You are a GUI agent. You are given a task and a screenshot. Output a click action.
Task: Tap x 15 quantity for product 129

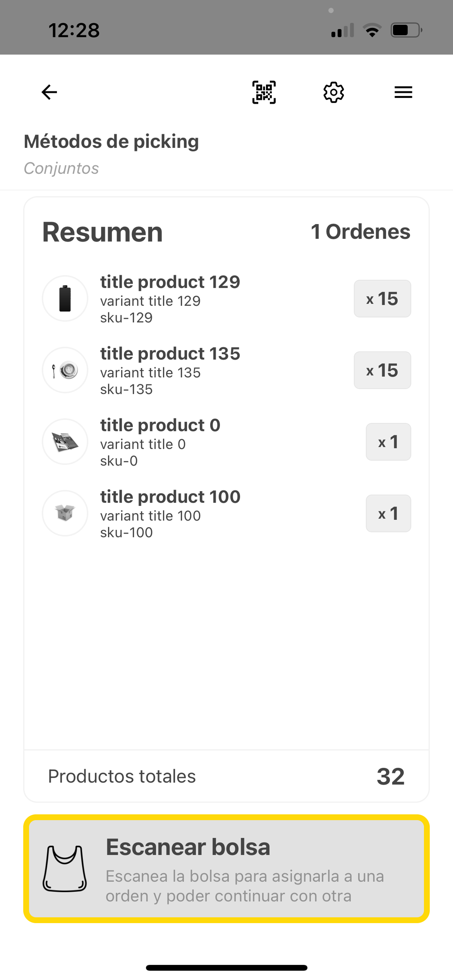coord(382,299)
